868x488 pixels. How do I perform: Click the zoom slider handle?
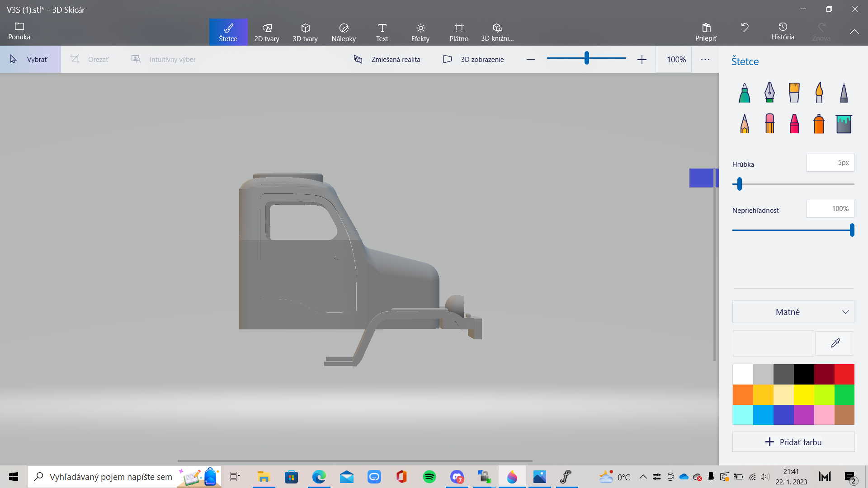tap(586, 58)
